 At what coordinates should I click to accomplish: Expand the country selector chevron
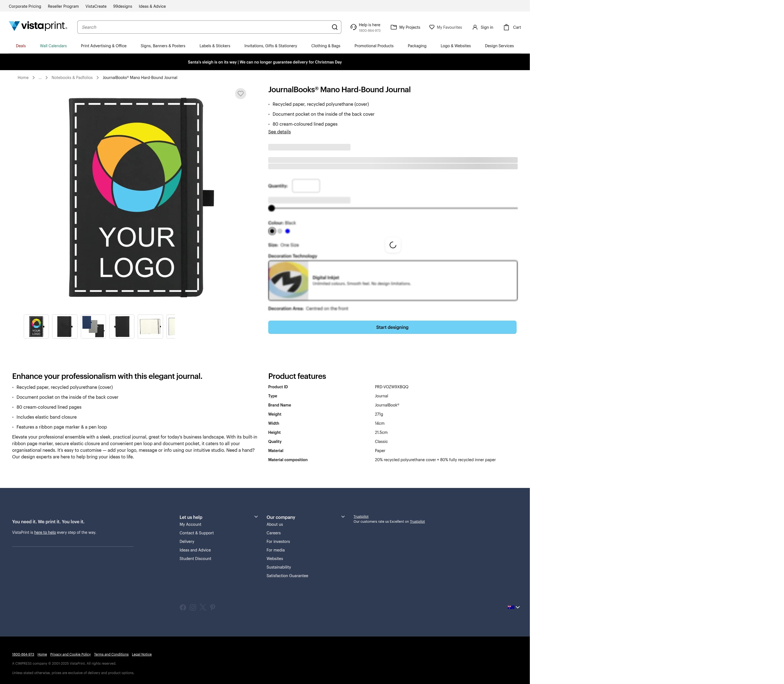pyautogui.click(x=518, y=607)
